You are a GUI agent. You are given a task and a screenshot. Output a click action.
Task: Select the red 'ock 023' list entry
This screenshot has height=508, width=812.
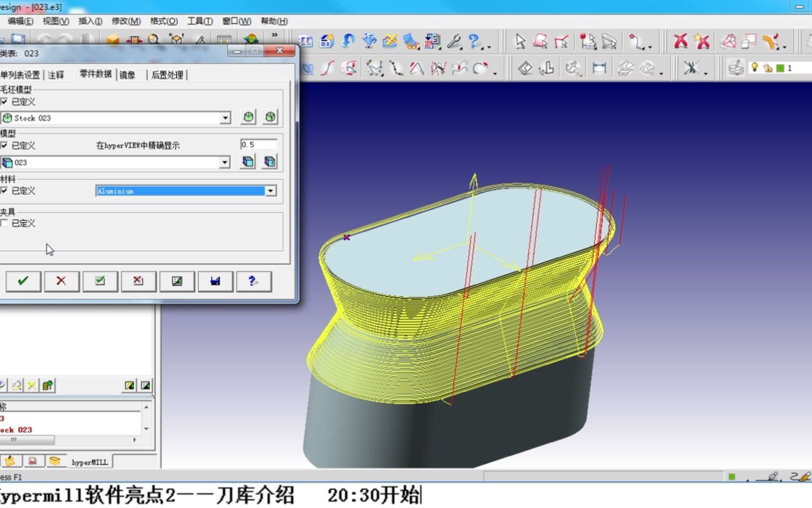(x=16, y=429)
